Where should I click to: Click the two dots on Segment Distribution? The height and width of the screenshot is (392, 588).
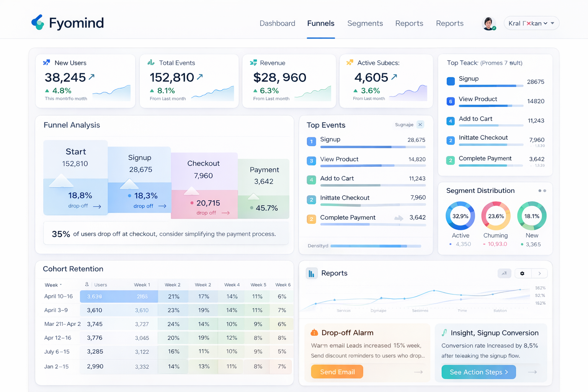(x=542, y=190)
